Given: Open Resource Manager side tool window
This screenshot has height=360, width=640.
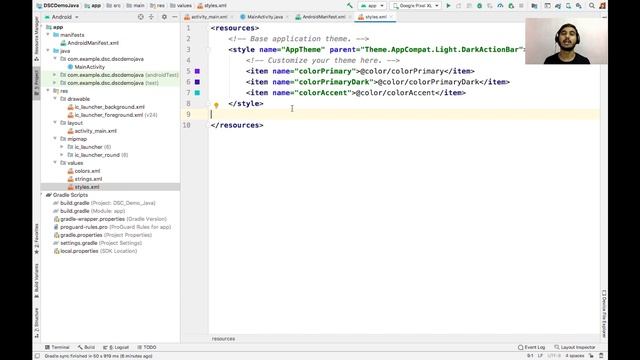Looking at the screenshot, I should click(x=37, y=39).
